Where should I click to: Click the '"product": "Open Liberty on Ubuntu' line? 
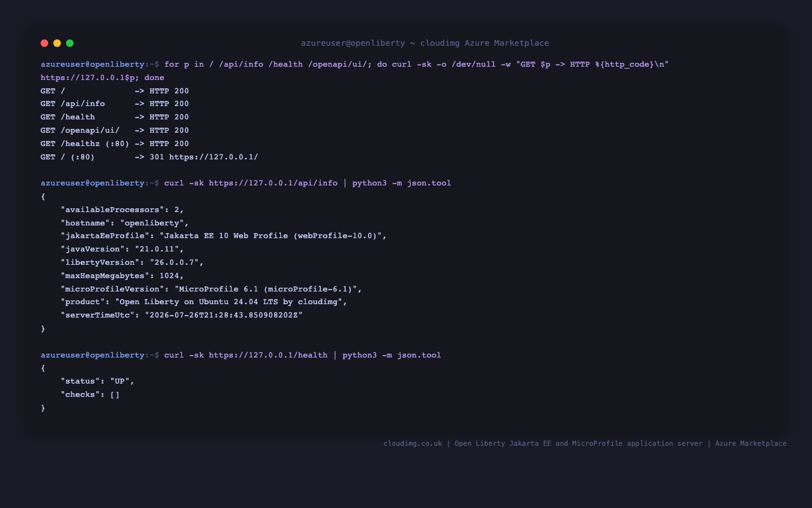(x=204, y=302)
